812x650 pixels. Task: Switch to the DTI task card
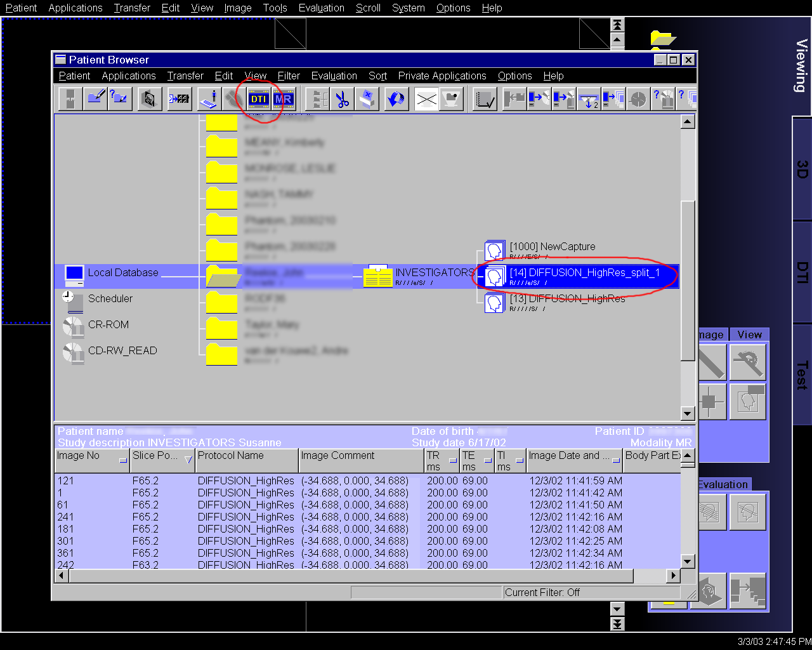[x=802, y=273]
